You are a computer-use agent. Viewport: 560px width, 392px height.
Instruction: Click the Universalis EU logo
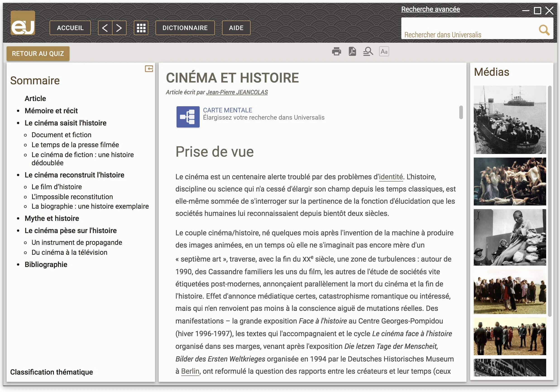23,23
